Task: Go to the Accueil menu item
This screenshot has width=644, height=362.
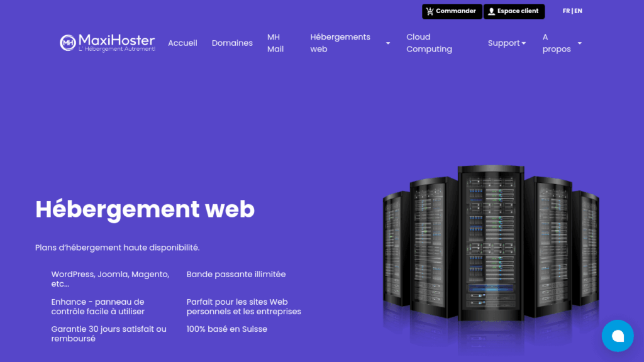Action: point(182,43)
